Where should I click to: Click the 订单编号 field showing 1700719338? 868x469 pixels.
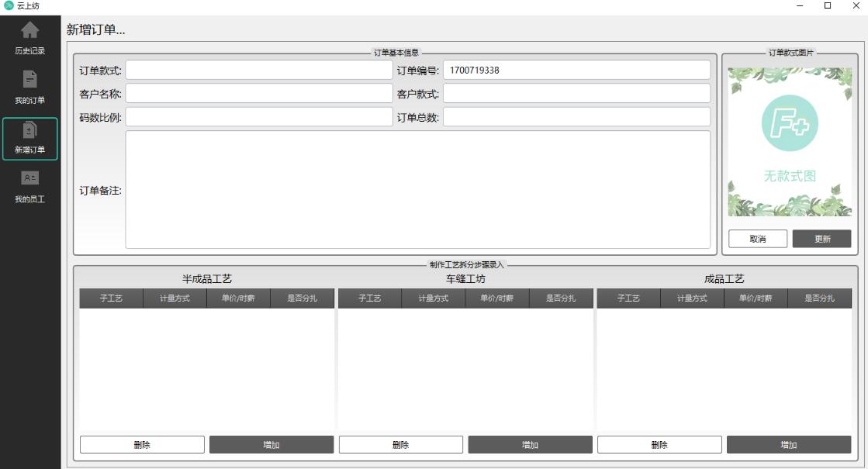tap(576, 71)
